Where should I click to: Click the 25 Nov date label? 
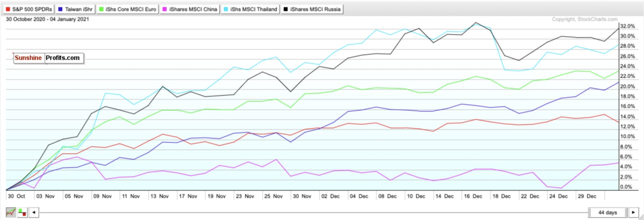274,196
